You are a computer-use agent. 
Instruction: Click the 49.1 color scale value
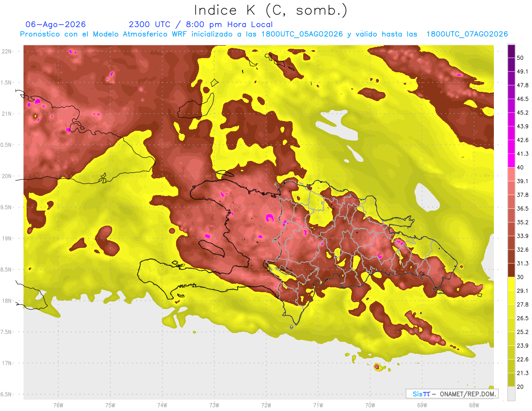click(522, 71)
